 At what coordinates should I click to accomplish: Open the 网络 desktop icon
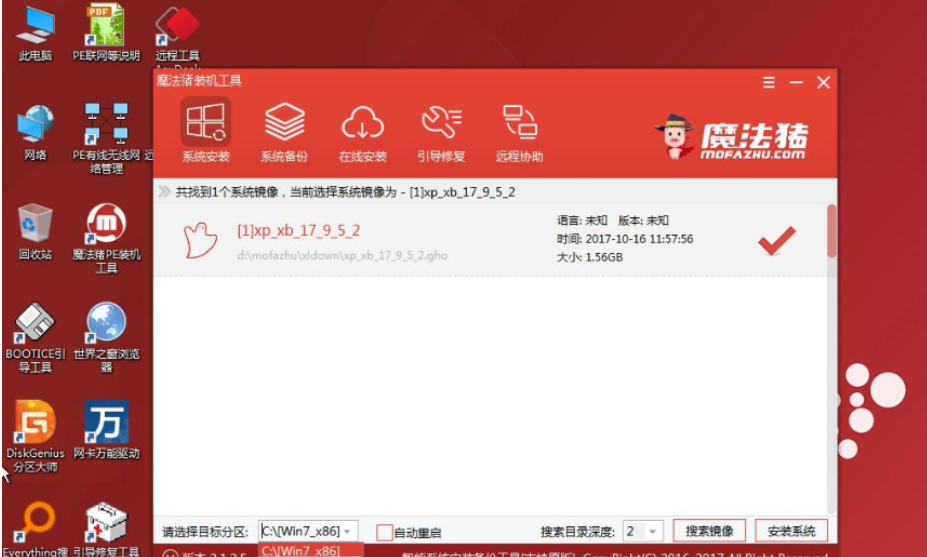(x=35, y=132)
